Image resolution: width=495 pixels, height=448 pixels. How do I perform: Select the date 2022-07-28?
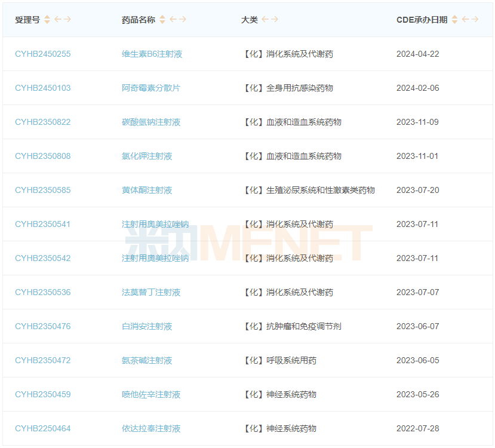point(417,429)
